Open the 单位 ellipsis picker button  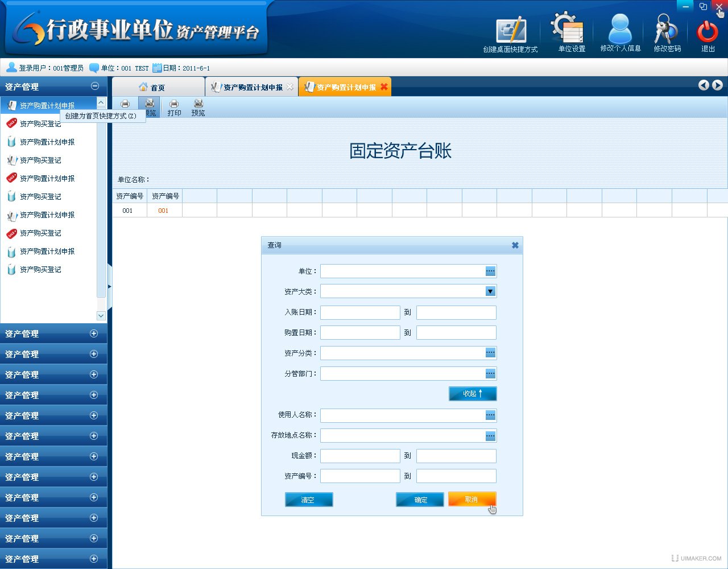(x=490, y=271)
